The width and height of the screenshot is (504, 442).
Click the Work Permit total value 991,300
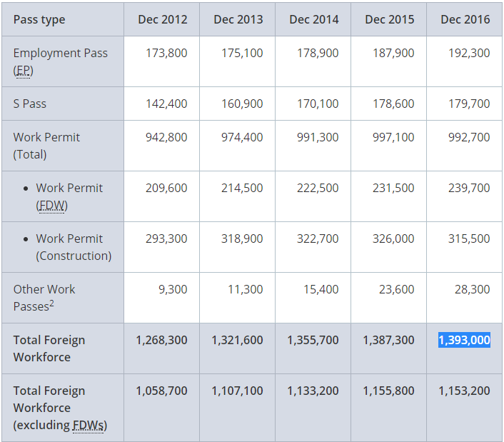318,137
